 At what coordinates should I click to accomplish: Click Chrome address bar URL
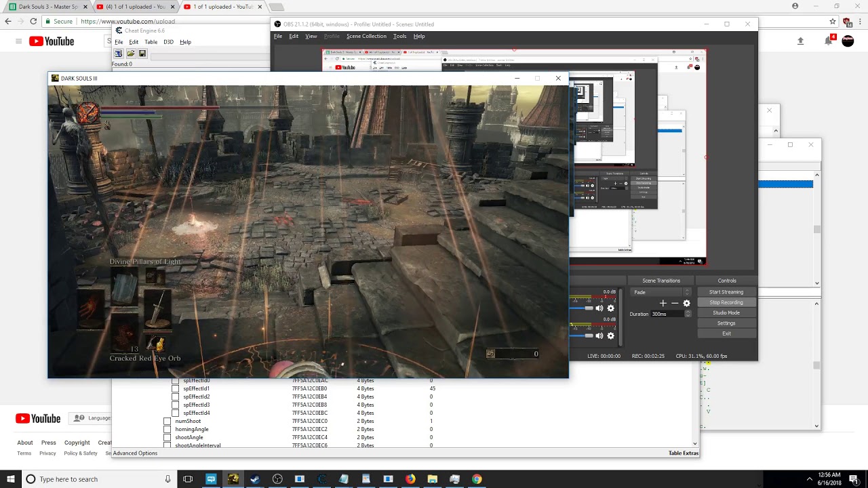pyautogui.click(x=127, y=21)
